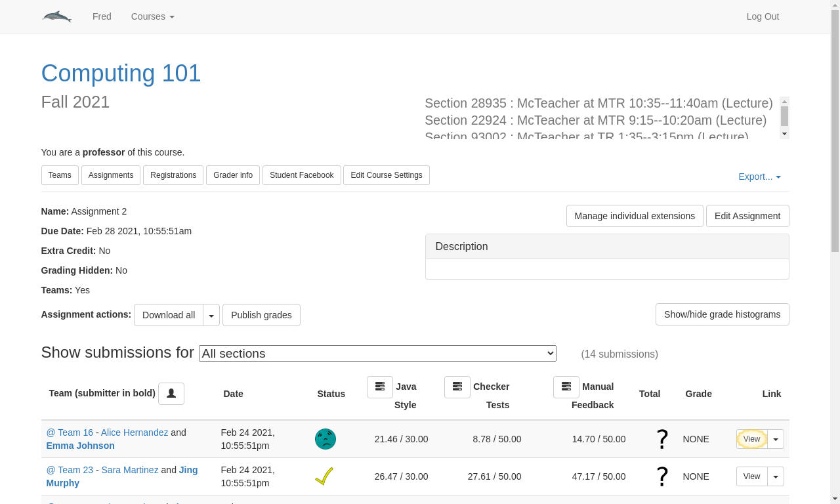Toggle Show/hide grade histograms
The height and width of the screenshot is (504, 840).
(722, 314)
